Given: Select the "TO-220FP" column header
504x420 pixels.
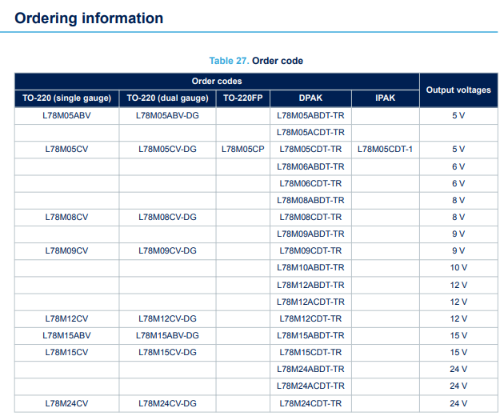Looking at the screenshot, I should pyautogui.click(x=243, y=98).
